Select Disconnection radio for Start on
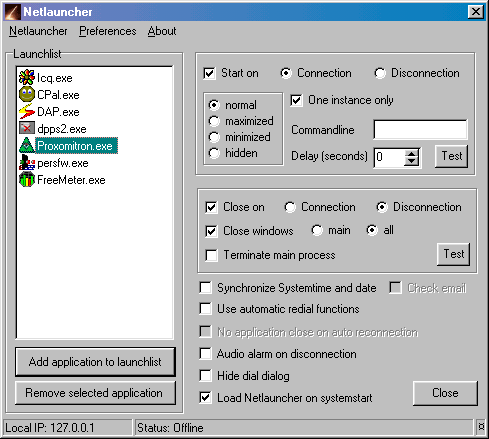The height and width of the screenshot is (439, 489). (x=380, y=73)
